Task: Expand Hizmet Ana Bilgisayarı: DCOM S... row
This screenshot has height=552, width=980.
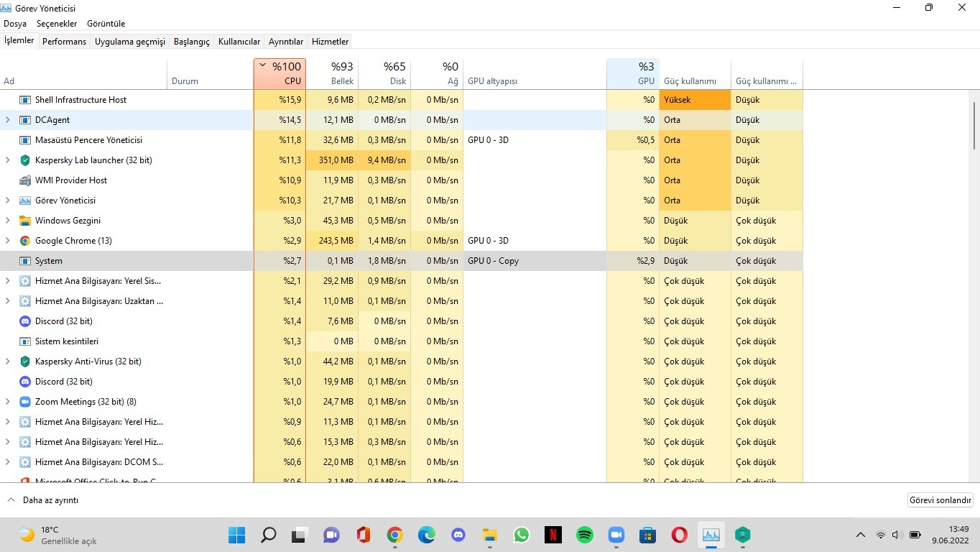Action: 8,462
